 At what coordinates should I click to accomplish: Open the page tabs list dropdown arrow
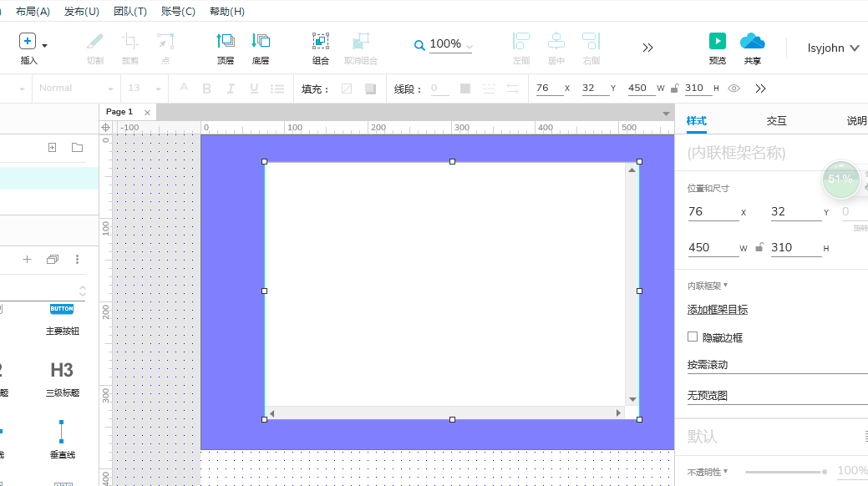click(666, 114)
